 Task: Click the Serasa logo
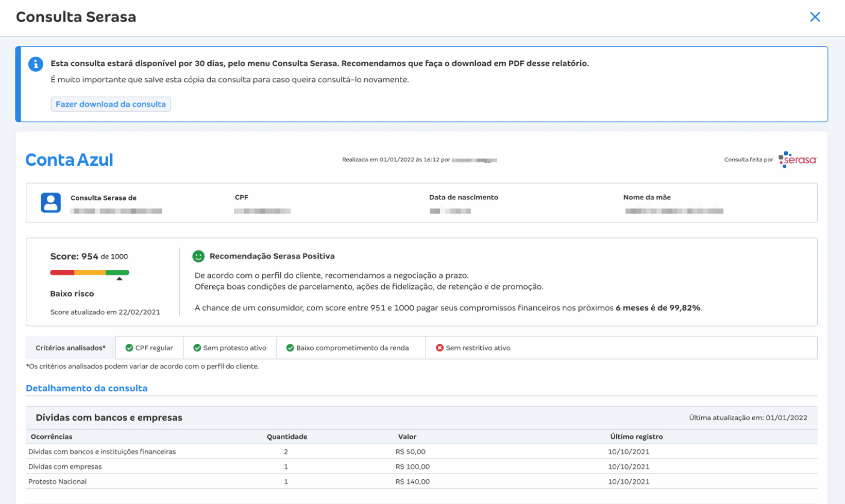pos(798,160)
